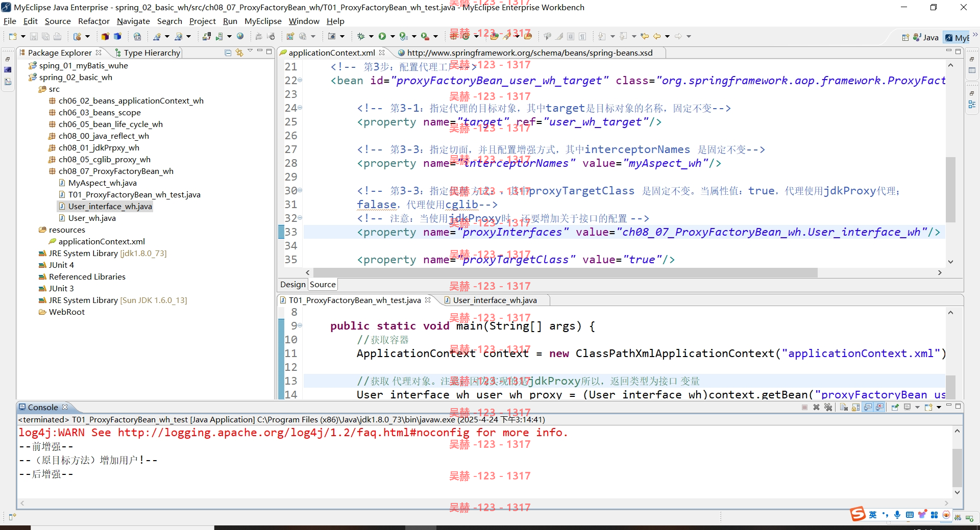Image resolution: width=980 pixels, height=530 pixels.
Task: Open the Debug button dropdown arrow
Action: [371, 36]
